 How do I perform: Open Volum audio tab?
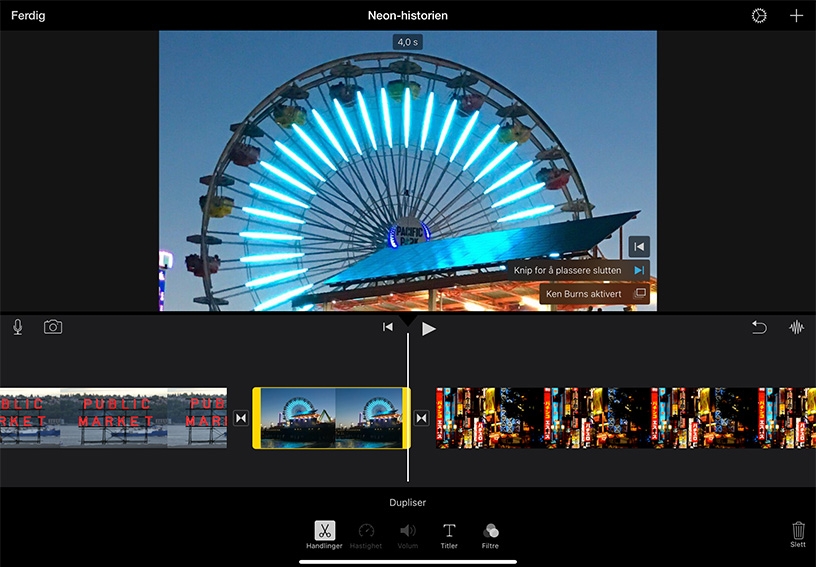[x=407, y=535]
